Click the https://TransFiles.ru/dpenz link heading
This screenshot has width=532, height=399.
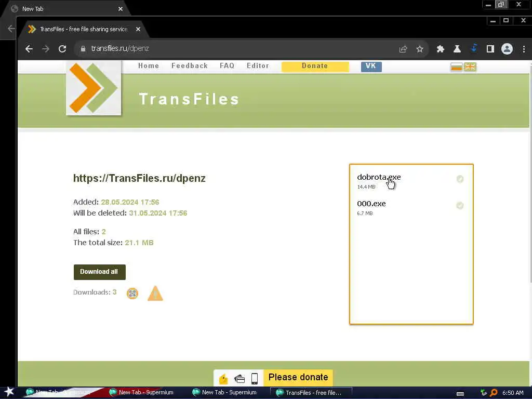coord(139,179)
